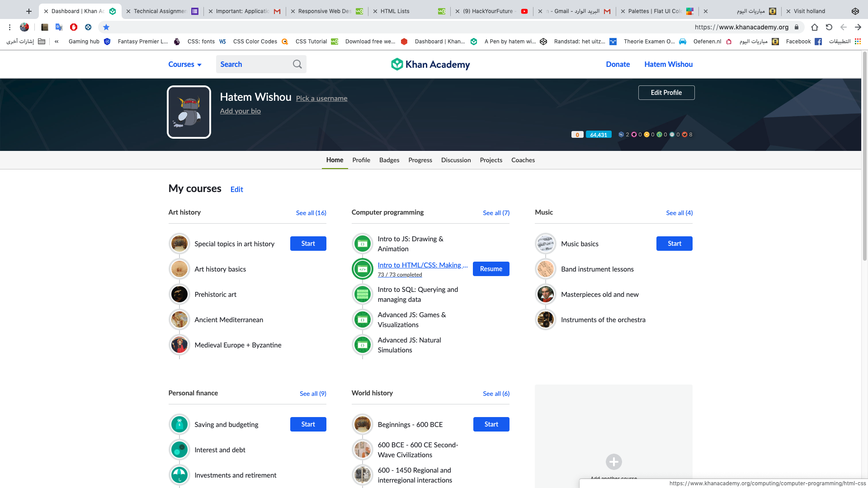Open Saving and budgeting course icon

pos(179,424)
